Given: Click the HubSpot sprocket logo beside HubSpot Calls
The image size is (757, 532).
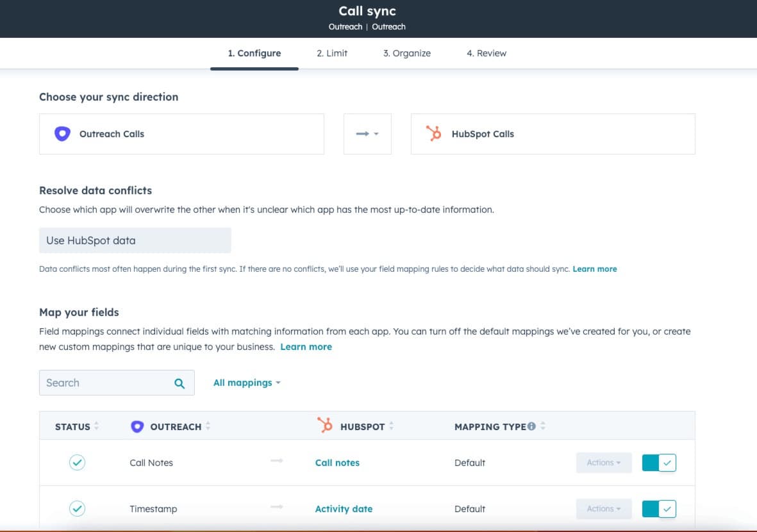Looking at the screenshot, I should pos(434,133).
